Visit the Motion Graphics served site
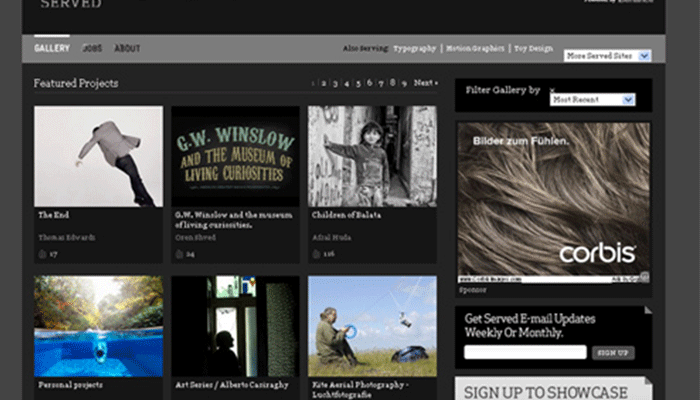The image size is (700, 400). [475, 48]
